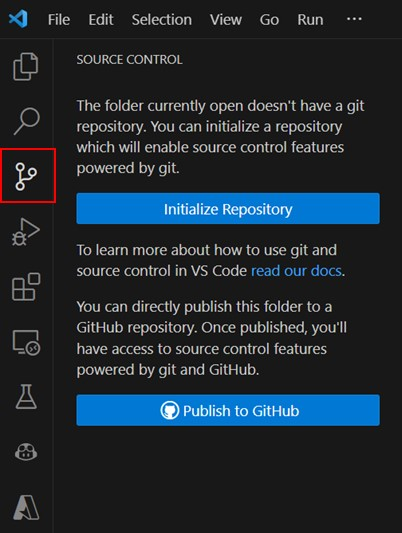
Task: Select the Source Control branch icon
Action: point(26,176)
